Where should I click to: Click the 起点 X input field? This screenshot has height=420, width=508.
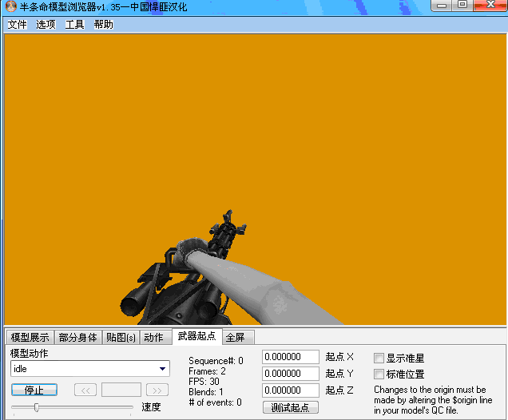pyautogui.click(x=290, y=357)
